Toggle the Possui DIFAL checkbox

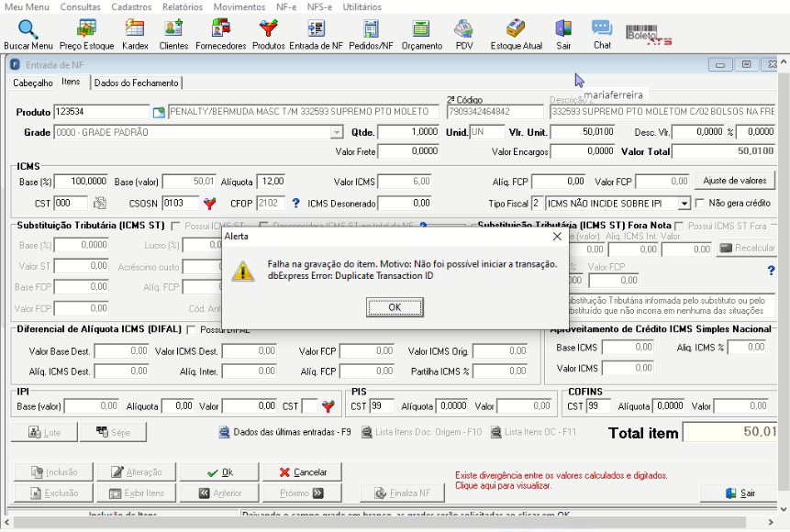pos(191,330)
